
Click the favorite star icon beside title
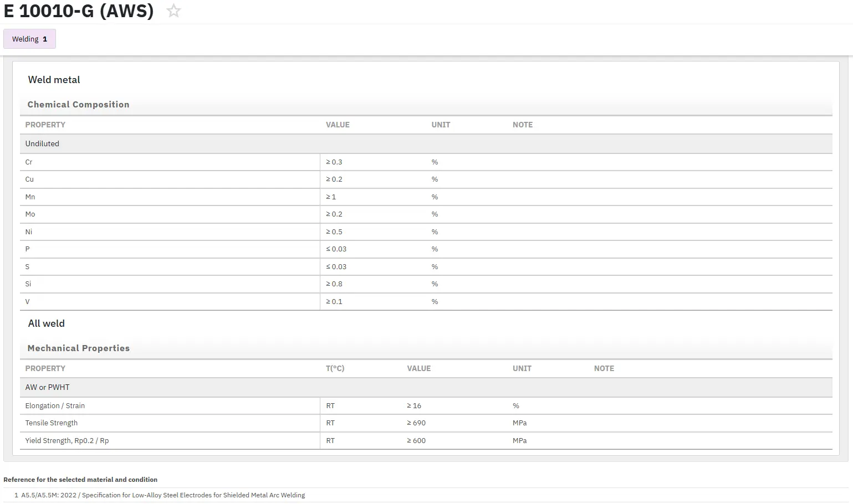173,11
